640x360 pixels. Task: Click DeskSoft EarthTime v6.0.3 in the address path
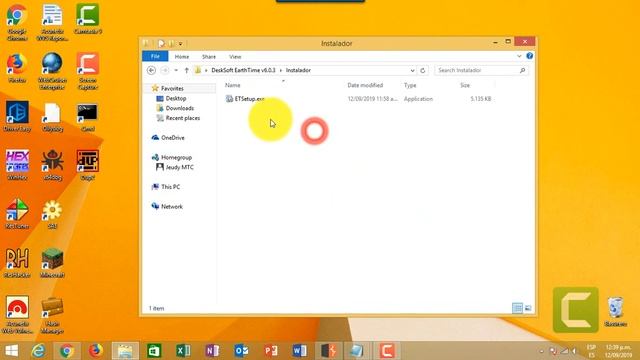(243, 70)
